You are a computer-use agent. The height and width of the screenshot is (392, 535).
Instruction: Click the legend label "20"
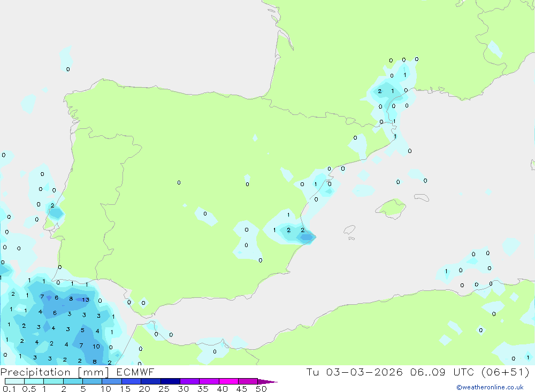coord(144,389)
